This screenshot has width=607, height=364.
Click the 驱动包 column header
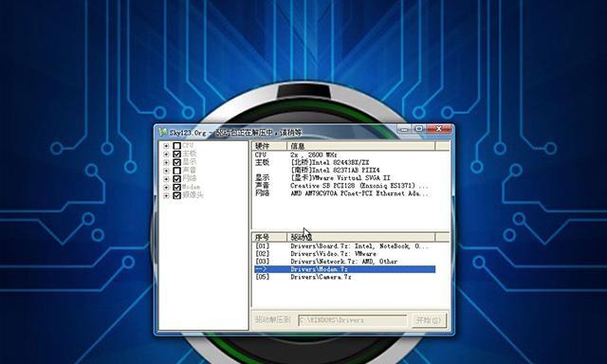click(361, 237)
